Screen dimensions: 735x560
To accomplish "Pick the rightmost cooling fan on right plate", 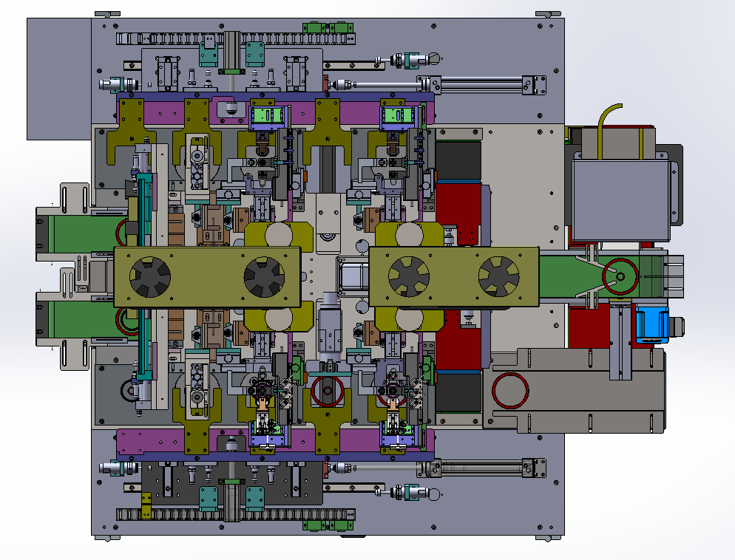I will point(498,276).
